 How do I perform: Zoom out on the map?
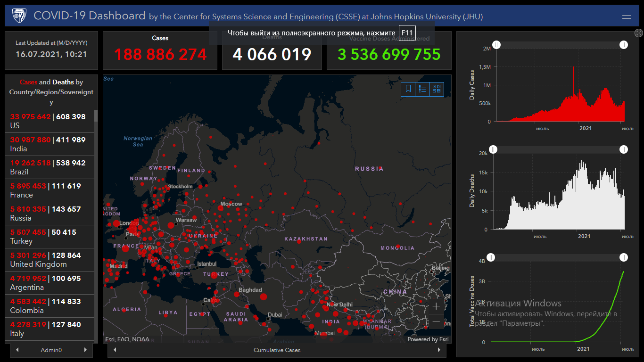[436, 321]
